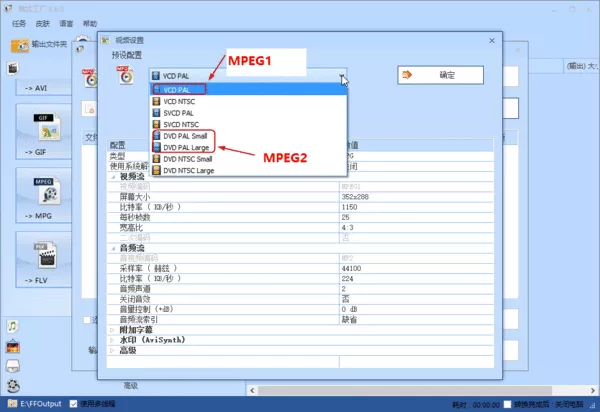Image resolution: width=600 pixels, height=412 pixels.
Task: Open the picture category icon in sidebar
Action: [13, 347]
